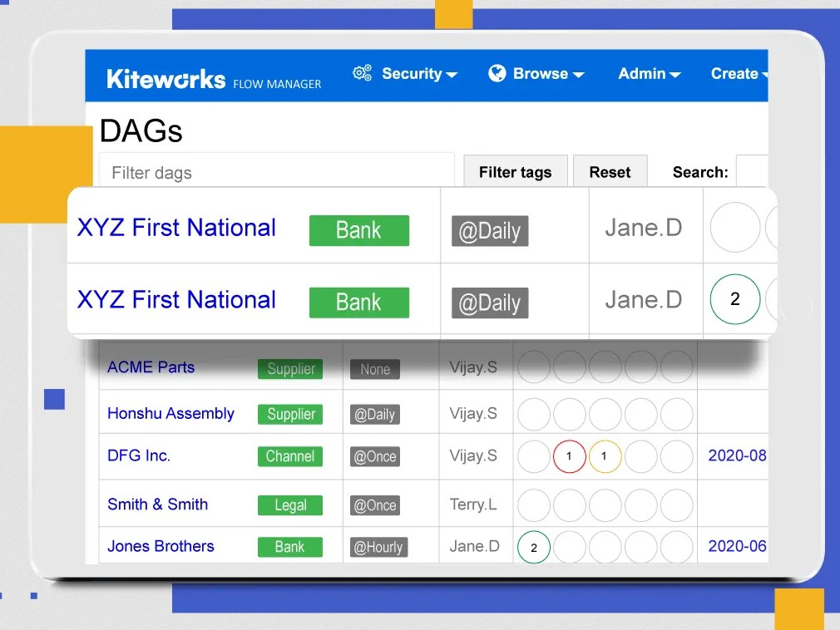
Task: Click the @Once schedule badge for DFG Inc.
Action: click(x=375, y=456)
